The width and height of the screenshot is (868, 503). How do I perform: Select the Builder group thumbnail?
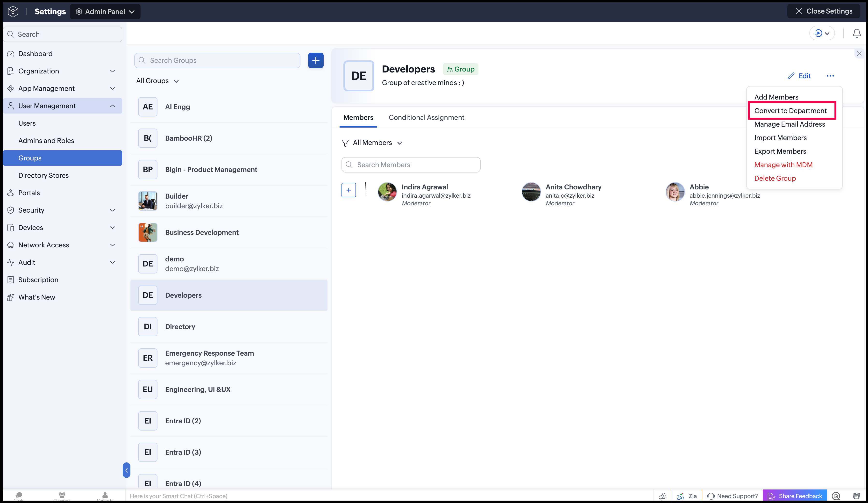pos(148,201)
